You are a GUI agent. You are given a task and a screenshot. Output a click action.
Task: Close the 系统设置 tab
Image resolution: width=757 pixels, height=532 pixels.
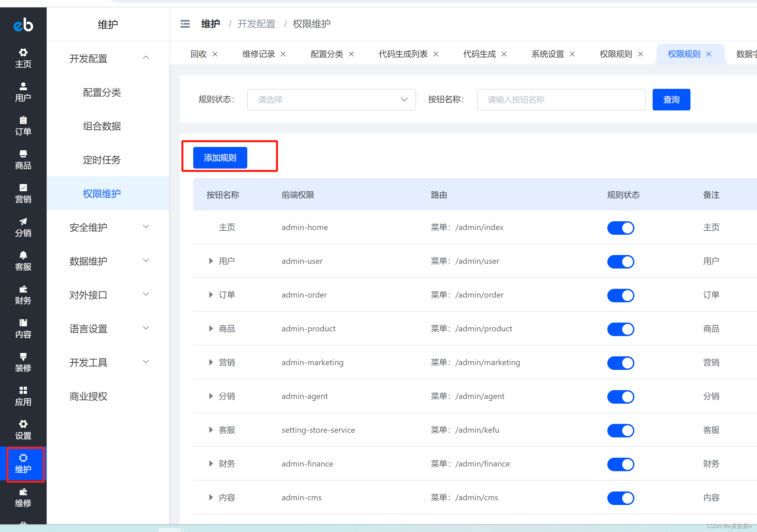pos(572,54)
